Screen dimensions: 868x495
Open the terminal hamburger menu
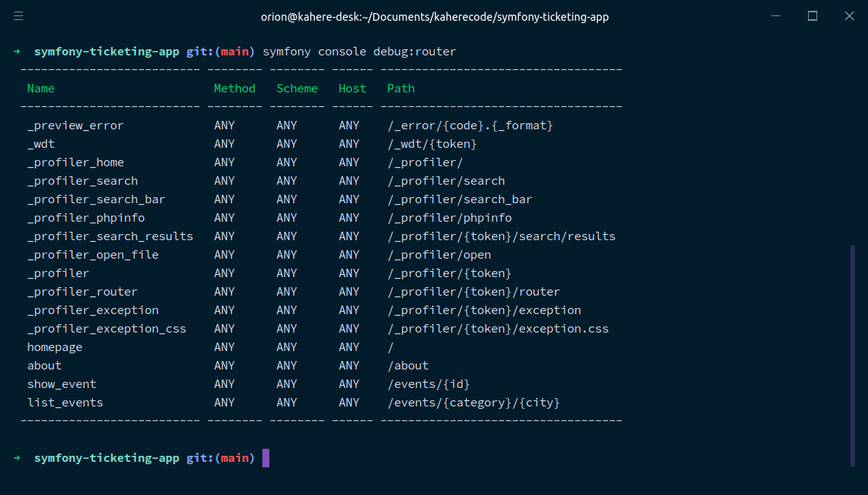[x=18, y=15]
